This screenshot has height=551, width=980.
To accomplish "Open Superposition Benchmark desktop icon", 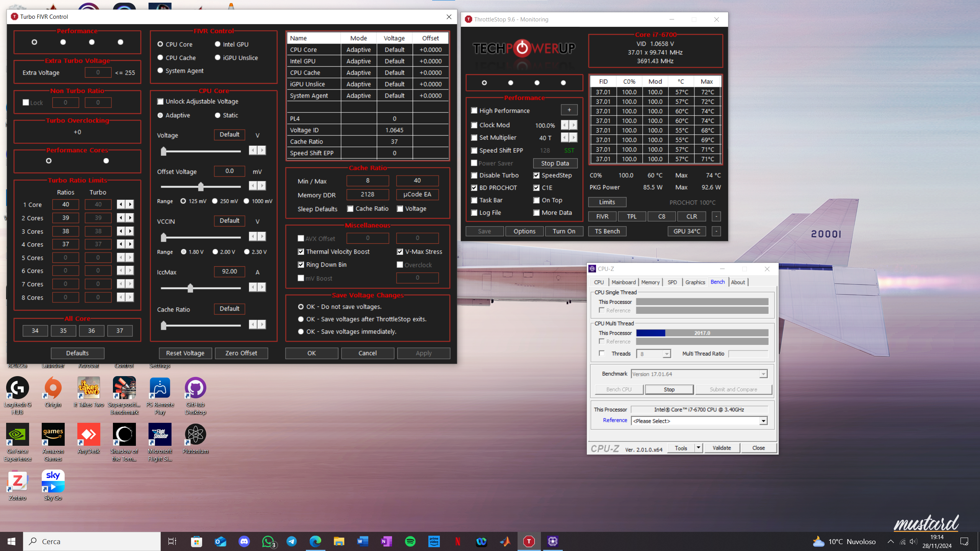I will [124, 396].
